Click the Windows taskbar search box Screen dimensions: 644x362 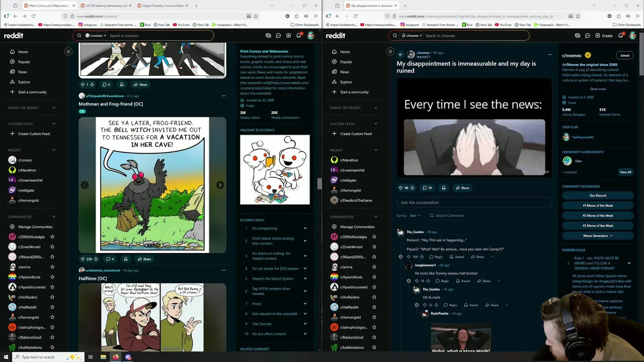pos(48,357)
